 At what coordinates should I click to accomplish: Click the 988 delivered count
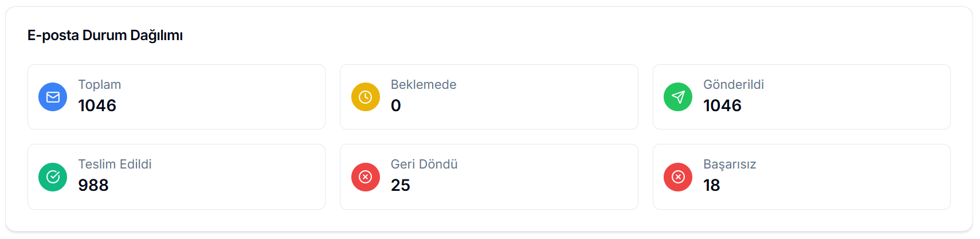[x=93, y=185]
